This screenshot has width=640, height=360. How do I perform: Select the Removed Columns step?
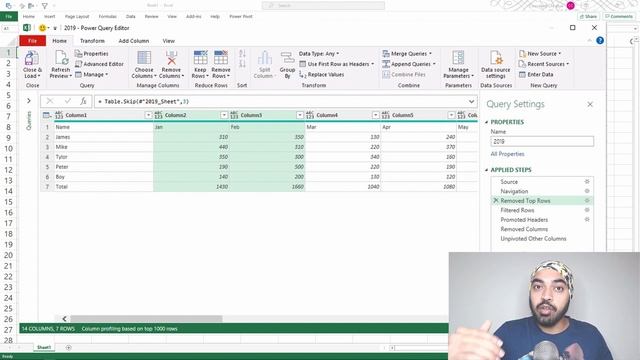pos(524,229)
